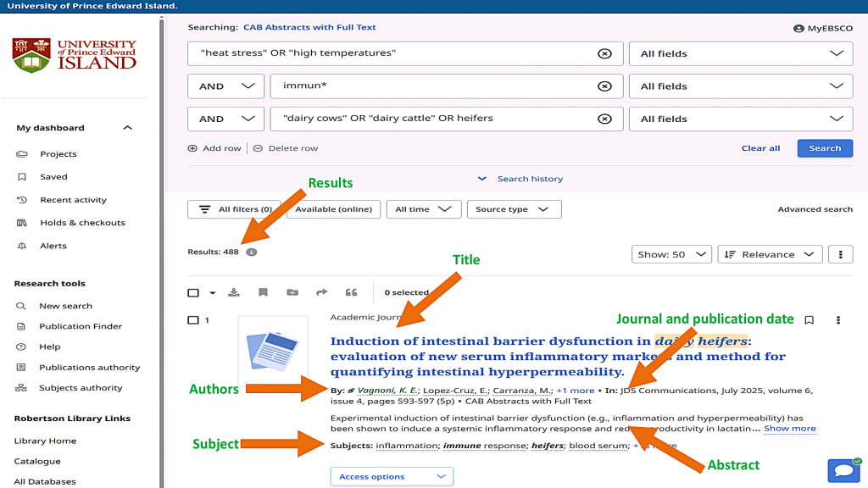Screen dimensions: 868x488
Task: Open more options for the first result
Action: click(x=838, y=320)
